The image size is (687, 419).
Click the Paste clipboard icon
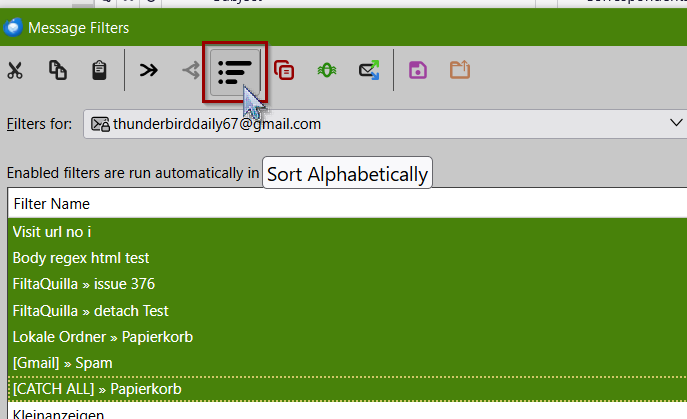pyautogui.click(x=99, y=70)
